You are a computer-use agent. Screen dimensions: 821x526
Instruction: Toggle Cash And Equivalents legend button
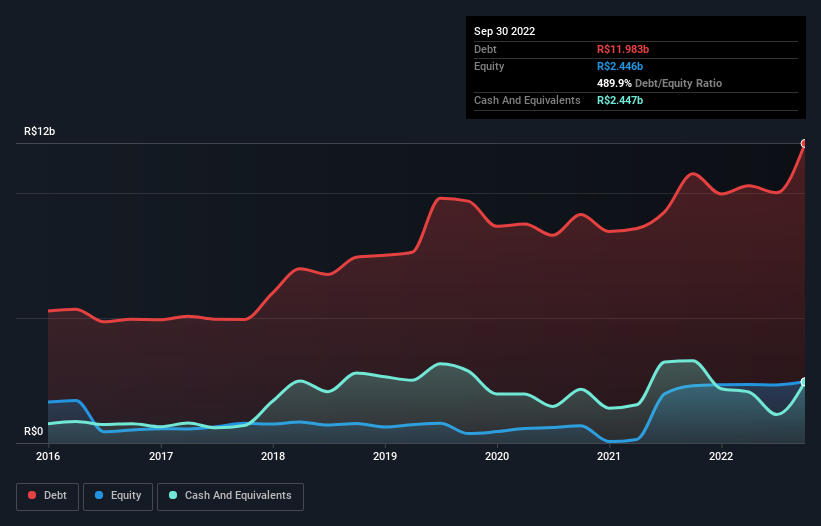tap(230, 496)
